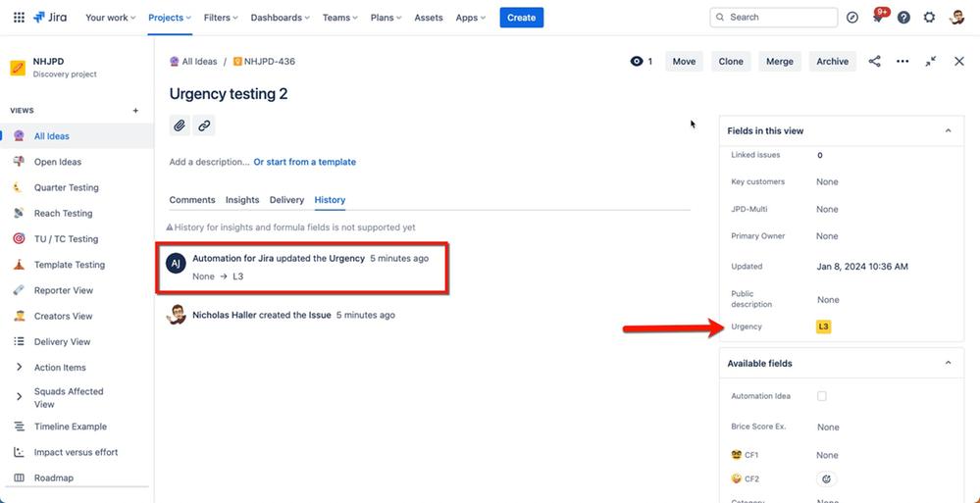Click Or start from a template link
Screen dimensions: 980x503
(x=304, y=162)
